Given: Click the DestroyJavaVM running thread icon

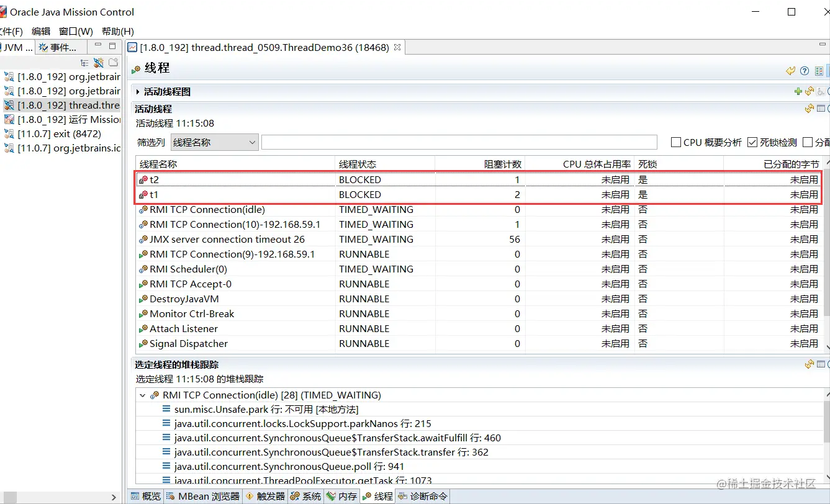Looking at the screenshot, I should point(143,299).
